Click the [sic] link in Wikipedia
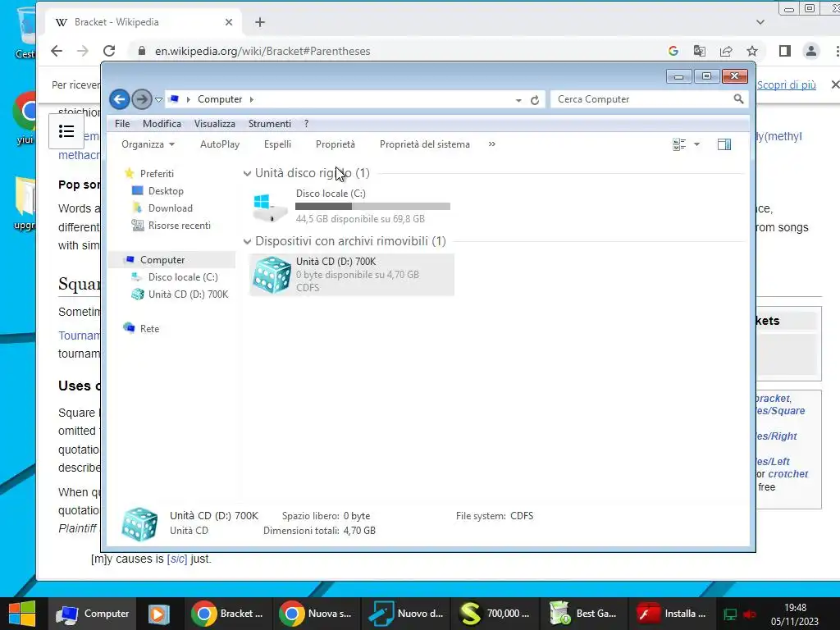 coord(177,559)
